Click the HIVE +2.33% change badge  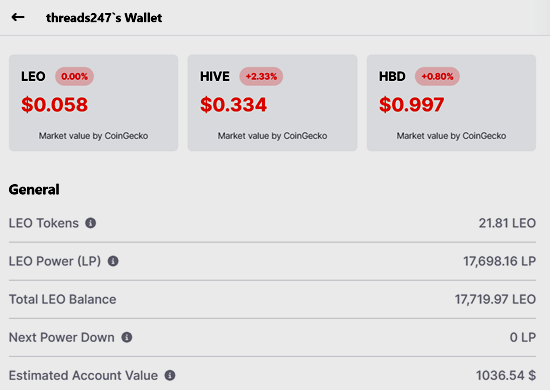(x=261, y=76)
